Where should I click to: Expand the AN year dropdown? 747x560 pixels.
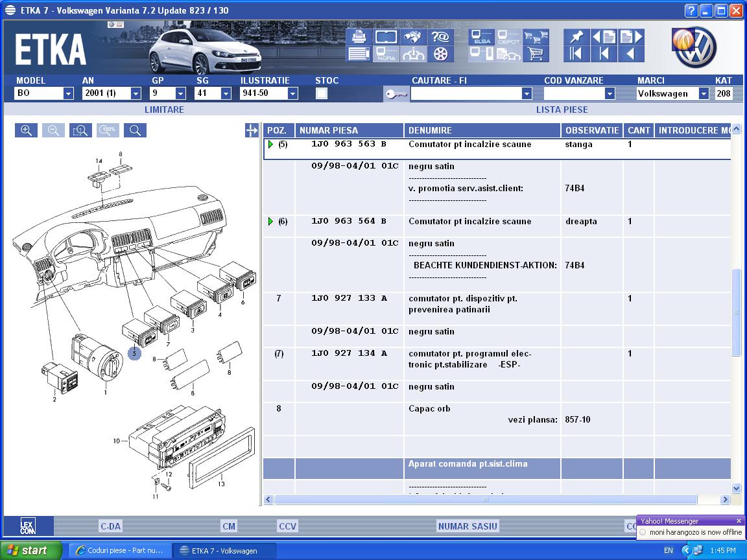click(x=136, y=93)
